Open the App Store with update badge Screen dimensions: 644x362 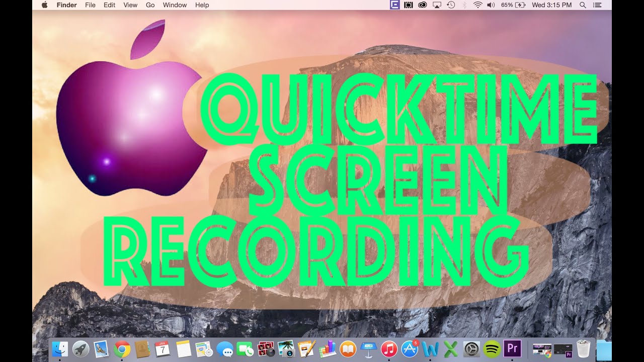click(x=410, y=348)
